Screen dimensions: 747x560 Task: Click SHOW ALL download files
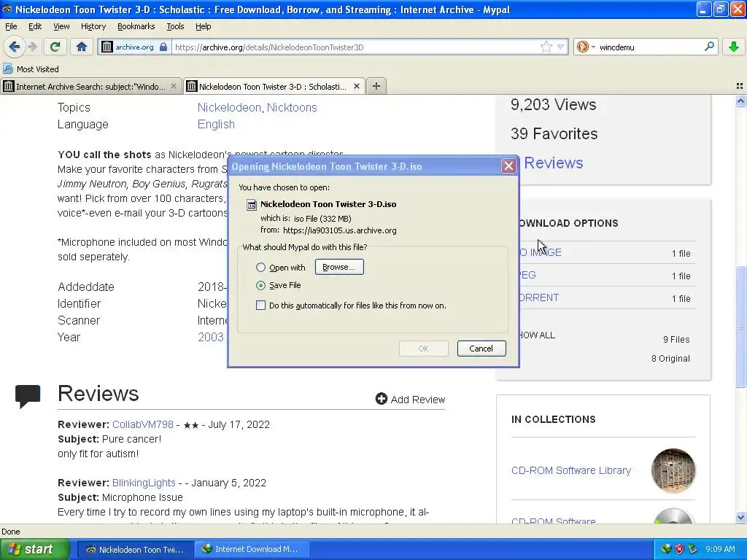tap(537, 335)
